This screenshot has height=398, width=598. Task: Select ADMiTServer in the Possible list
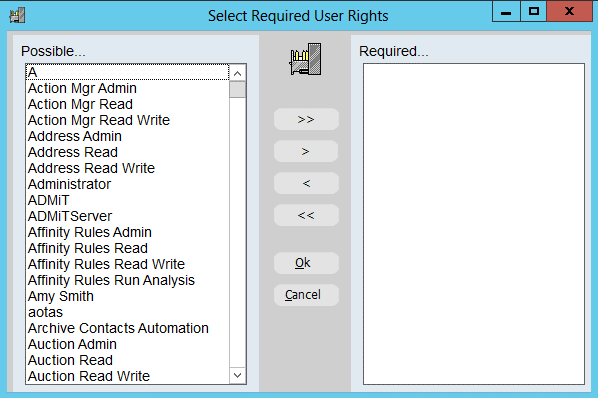click(128, 216)
